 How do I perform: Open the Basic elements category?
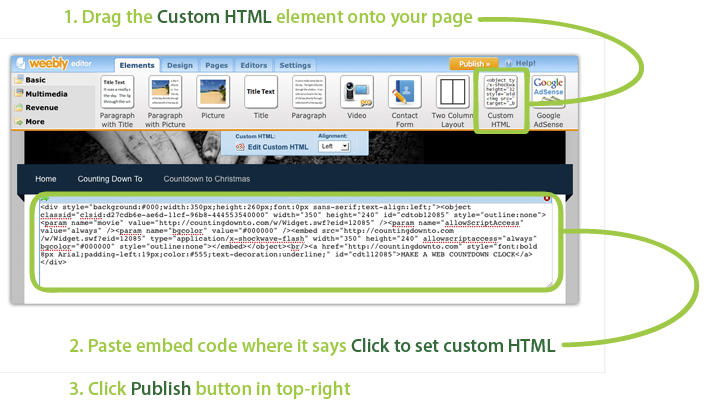pyautogui.click(x=30, y=80)
